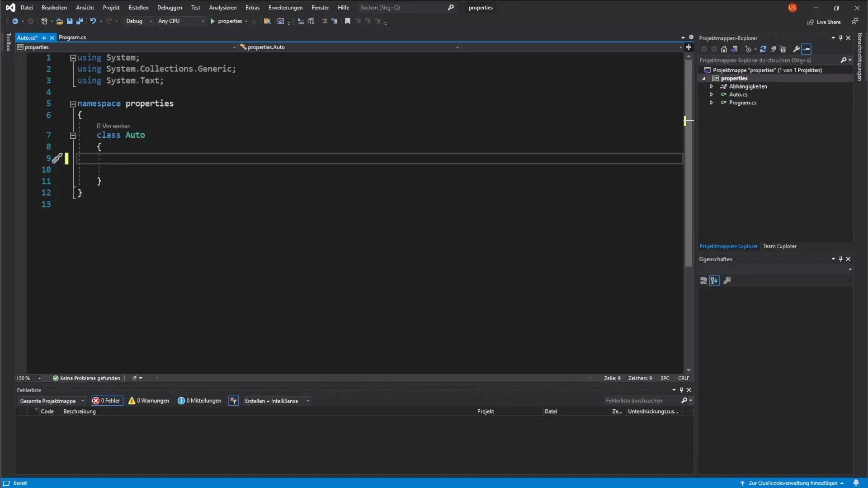Click the open file folder icon
Image resolution: width=868 pixels, height=488 pixels.
tap(59, 21)
